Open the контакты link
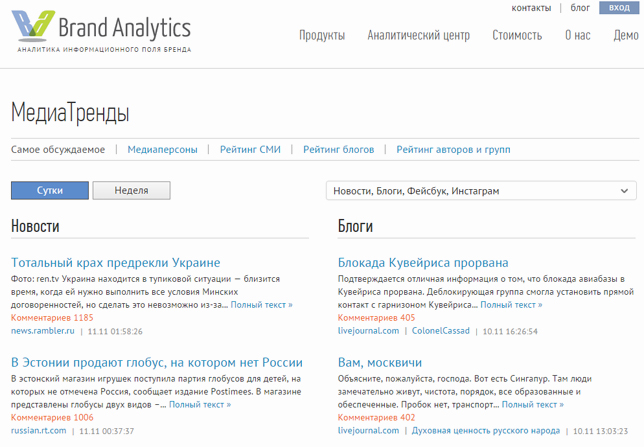 click(531, 8)
